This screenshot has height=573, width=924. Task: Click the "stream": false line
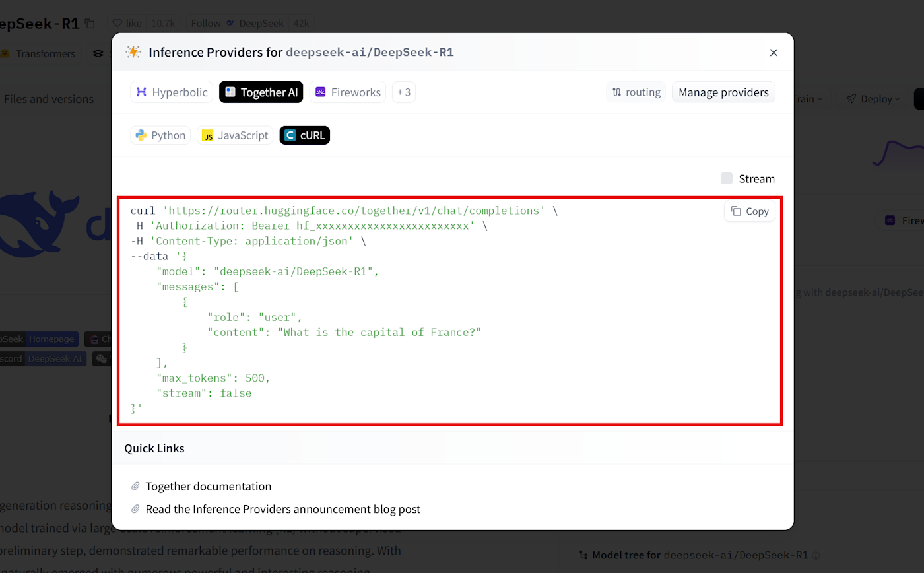click(x=204, y=393)
